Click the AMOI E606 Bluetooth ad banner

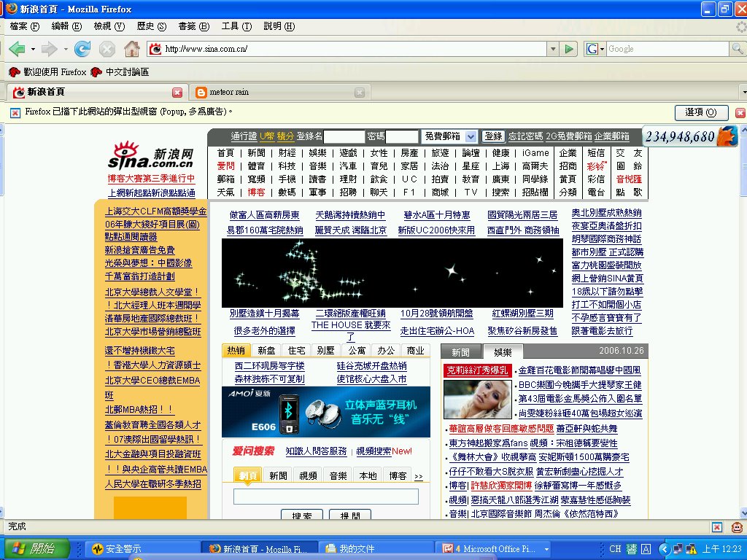click(x=326, y=412)
